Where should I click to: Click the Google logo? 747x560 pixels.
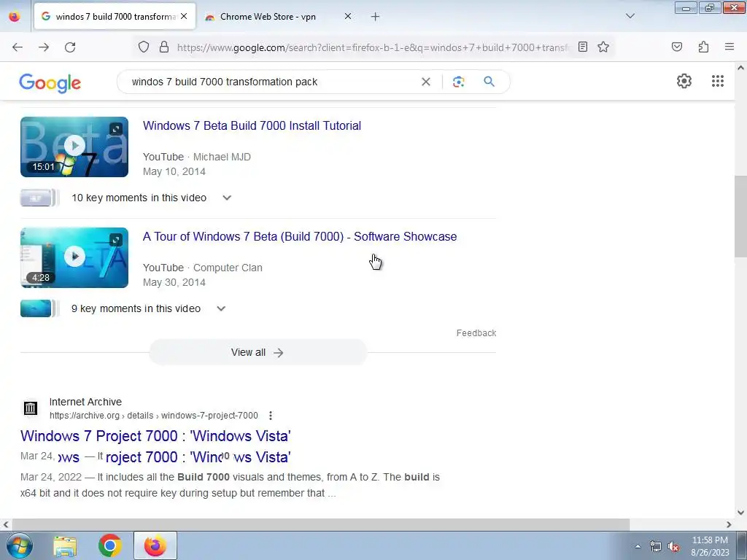(x=50, y=83)
